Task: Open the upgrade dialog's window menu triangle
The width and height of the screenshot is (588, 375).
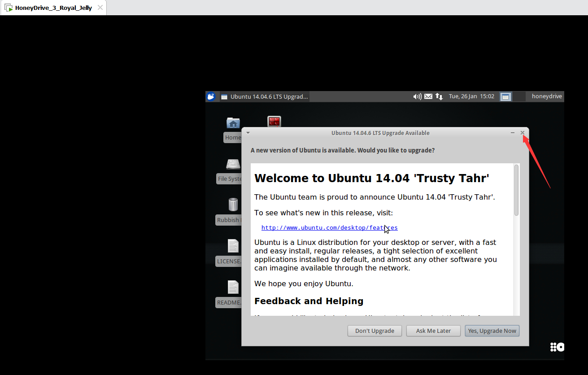Action: [248, 133]
